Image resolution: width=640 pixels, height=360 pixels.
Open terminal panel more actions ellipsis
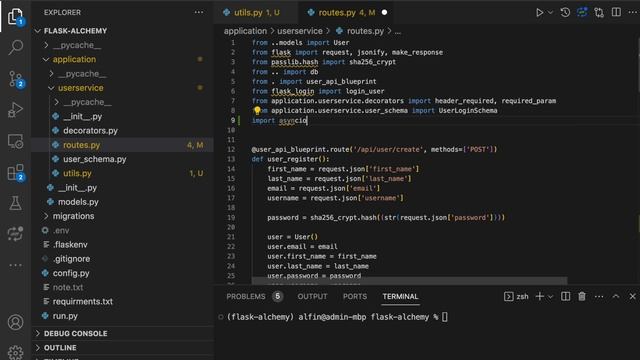click(599, 297)
